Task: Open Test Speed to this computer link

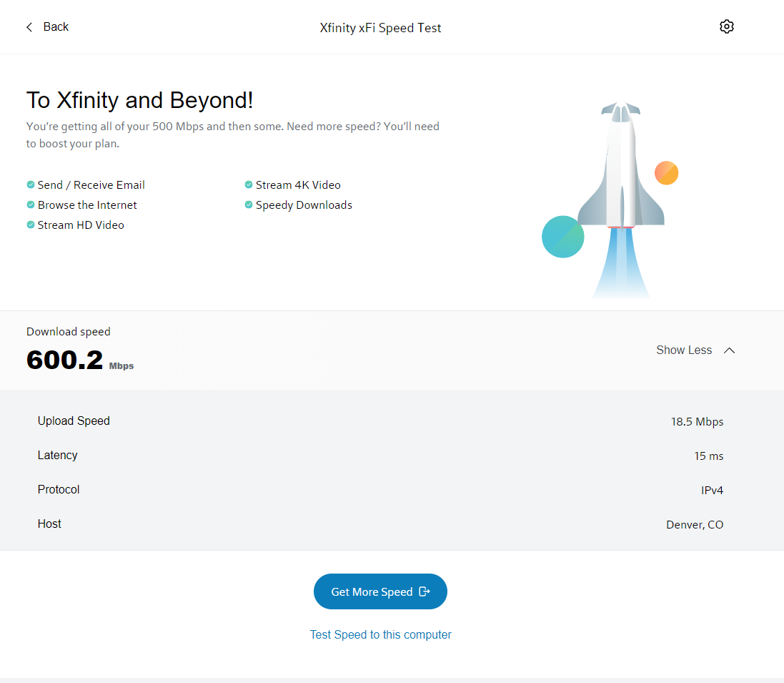Action: point(380,634)
